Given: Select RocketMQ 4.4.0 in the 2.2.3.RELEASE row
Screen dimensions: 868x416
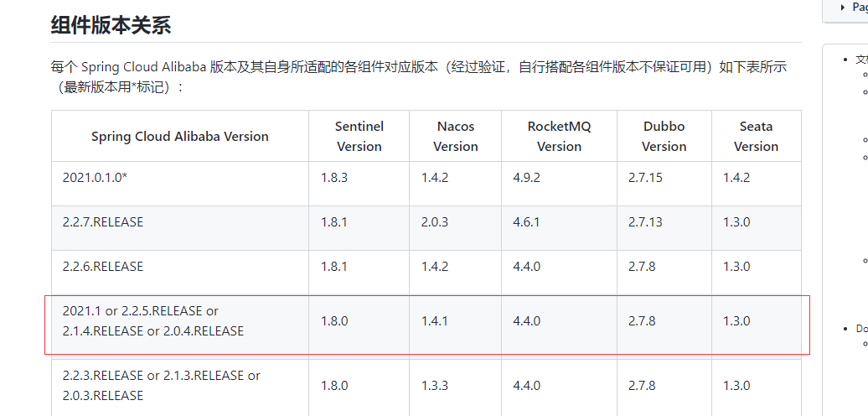Looking at the screenshot, I should (x=559, y=387).
